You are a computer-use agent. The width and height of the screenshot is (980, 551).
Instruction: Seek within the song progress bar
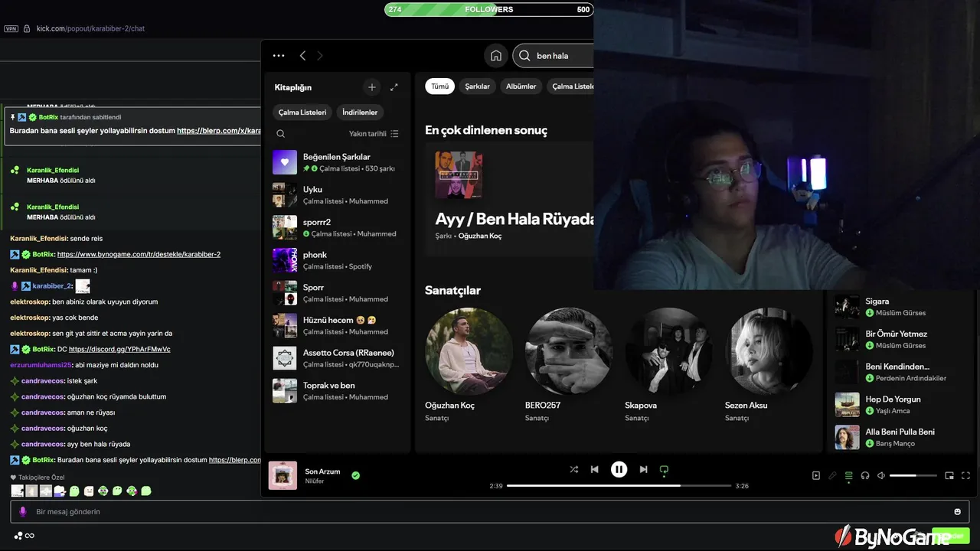tap(619, 486)
